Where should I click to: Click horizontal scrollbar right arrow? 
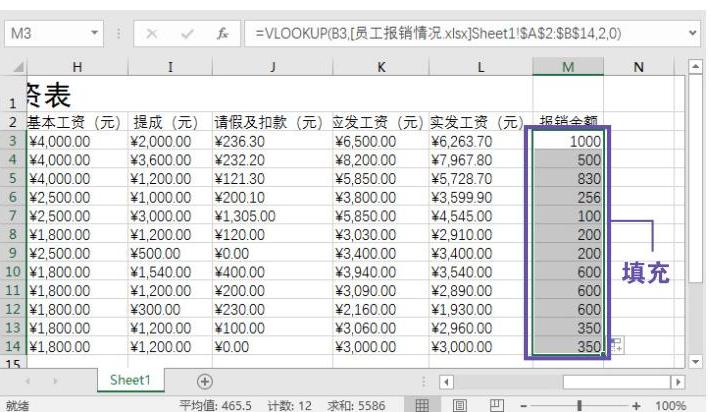[x=678, y=382]
